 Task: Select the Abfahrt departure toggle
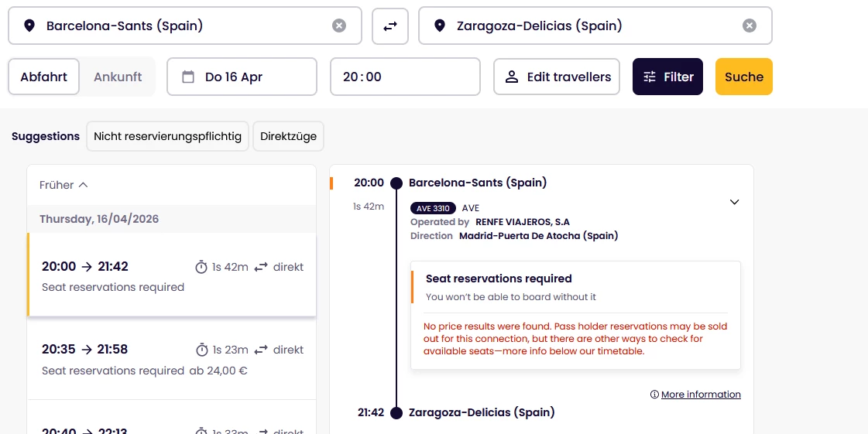pyautogui.click(x=44, y=77)
